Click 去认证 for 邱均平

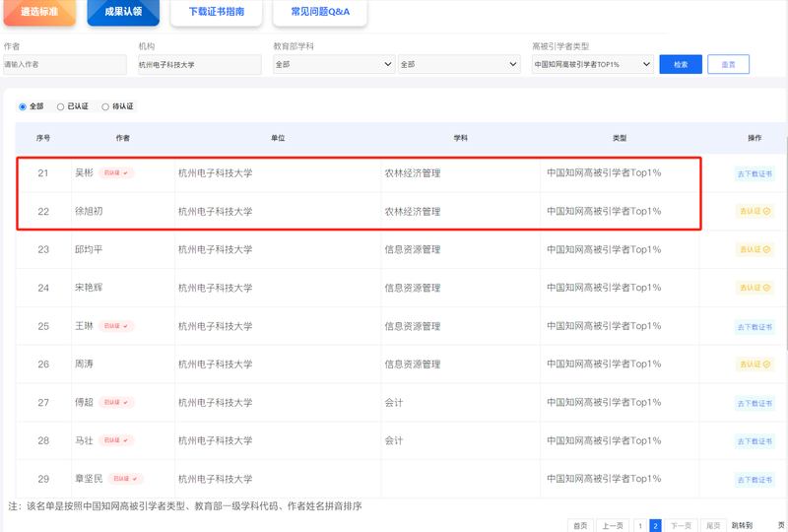[x=755, y=249]
